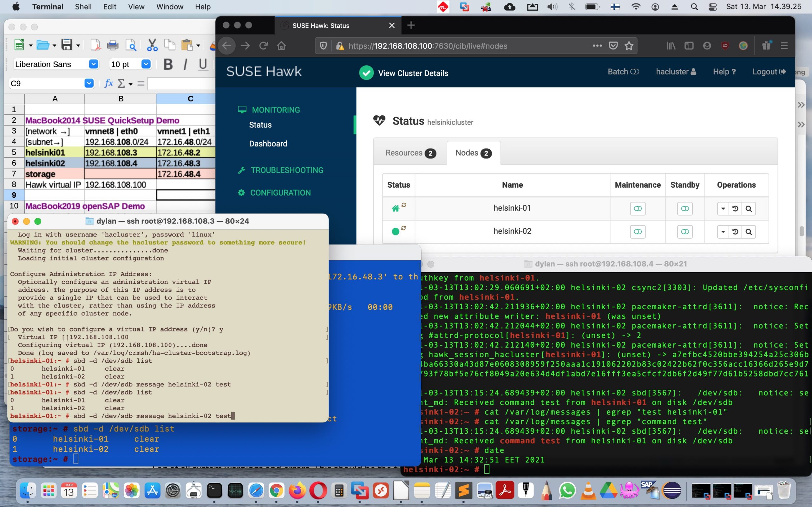The image size is (812, 507).
Task: Click the history icon for helsinki-02 node
Action: (x=735, y=232)
